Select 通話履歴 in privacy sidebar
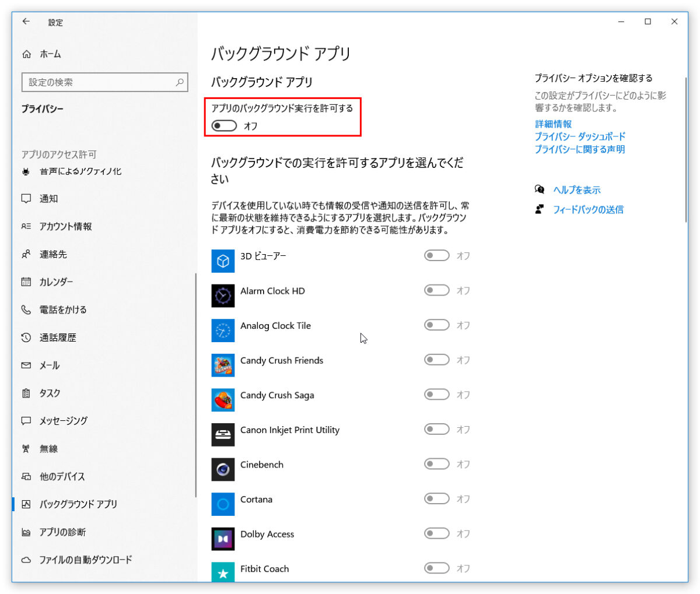This screenshot has width=700, height=594. pos(105,338)
